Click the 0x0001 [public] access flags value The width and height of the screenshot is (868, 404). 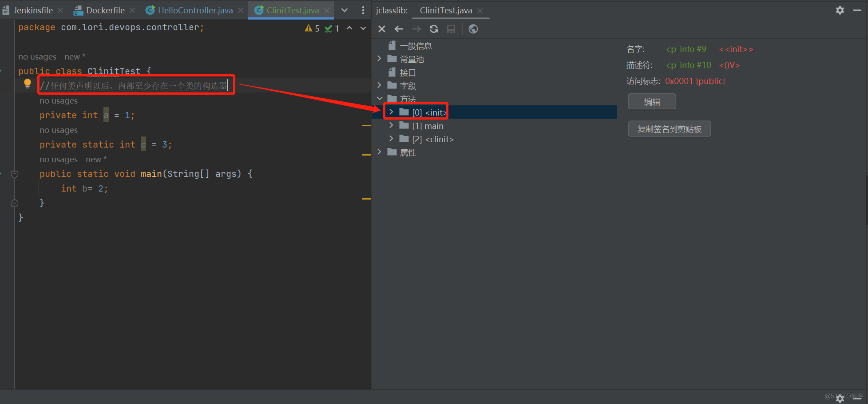[695, 81]
